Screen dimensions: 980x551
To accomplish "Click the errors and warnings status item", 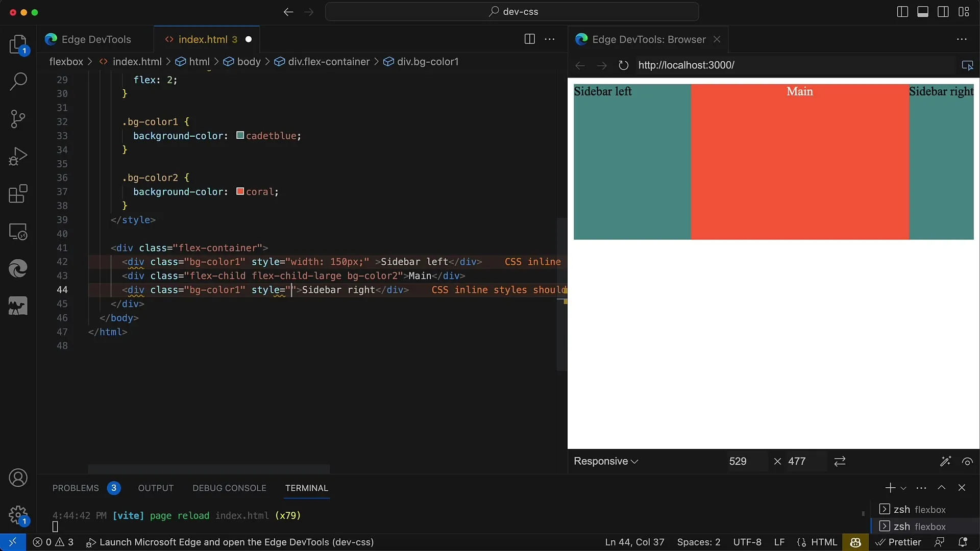I will click(x=53, y=542).
